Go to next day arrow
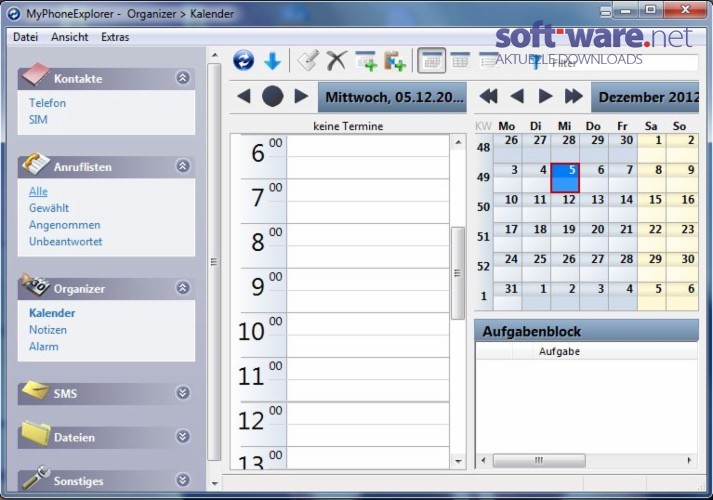Image resolution: width=713 pixels, height=500 pixels. [301, 96]
